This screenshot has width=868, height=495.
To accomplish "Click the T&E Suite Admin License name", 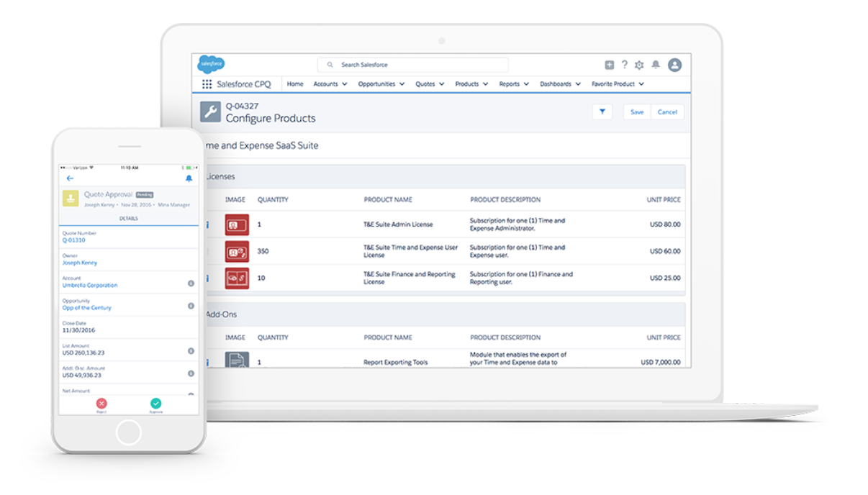I will coord(398,224).
